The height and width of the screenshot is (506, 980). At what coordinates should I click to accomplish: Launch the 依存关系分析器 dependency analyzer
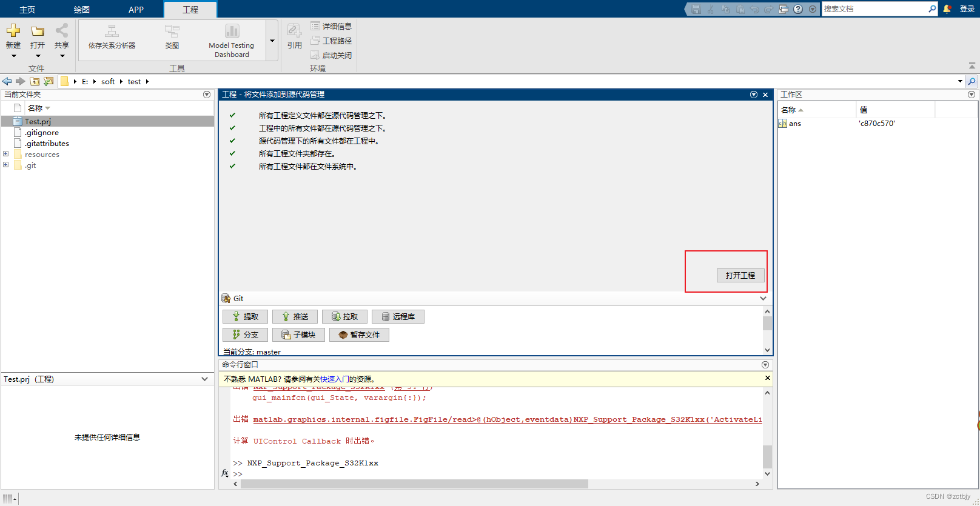(x=112, y=38)
